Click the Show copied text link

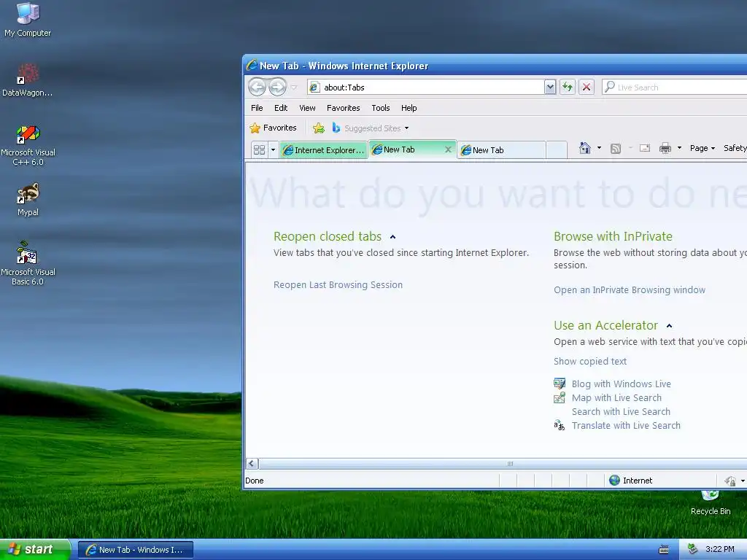click(589, 362)
